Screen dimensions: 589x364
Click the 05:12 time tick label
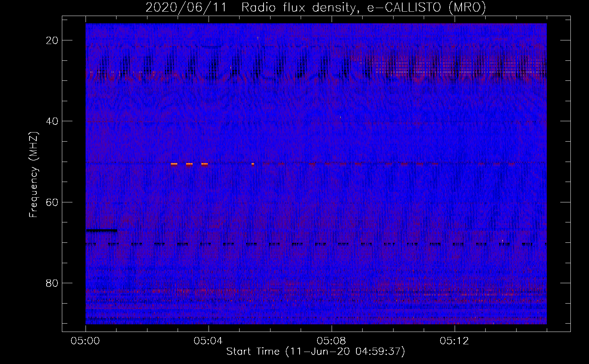pos(454,341)
